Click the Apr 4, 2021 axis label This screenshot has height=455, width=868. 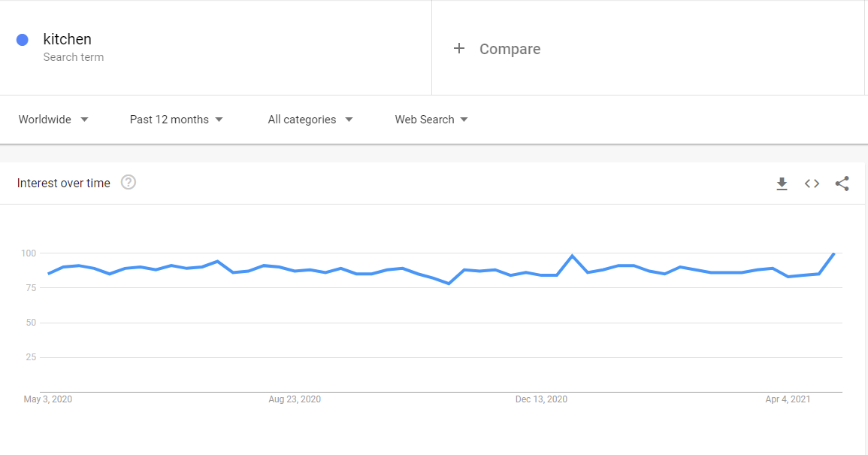788,399
